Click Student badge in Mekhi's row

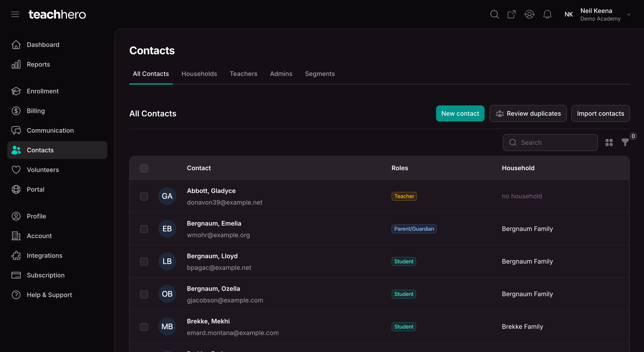tap(404, 327)
